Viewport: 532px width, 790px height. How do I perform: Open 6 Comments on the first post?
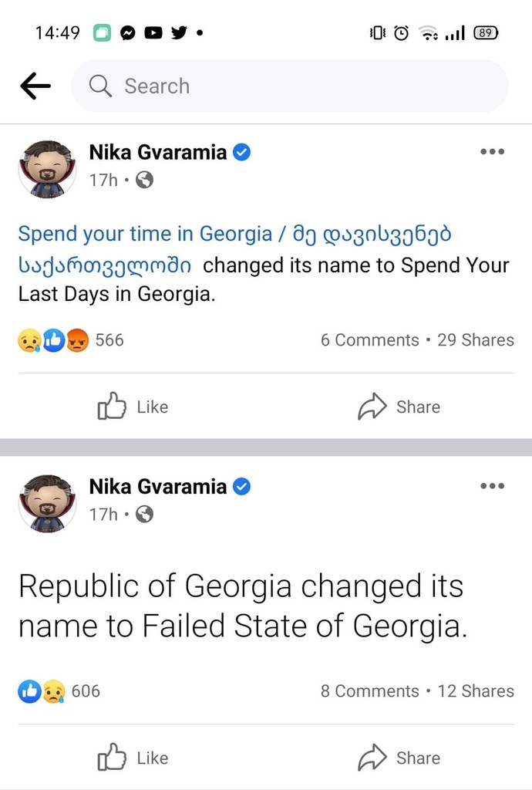tap(370, 339)
